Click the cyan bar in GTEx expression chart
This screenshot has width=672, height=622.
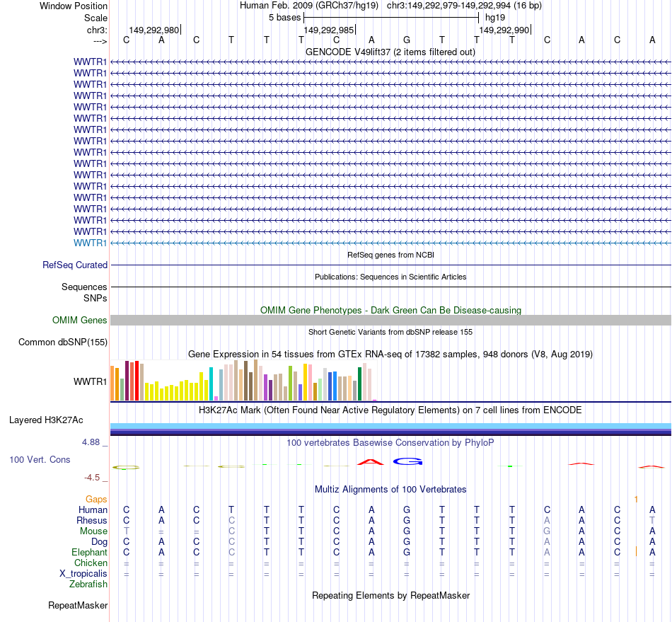(211, 384)
